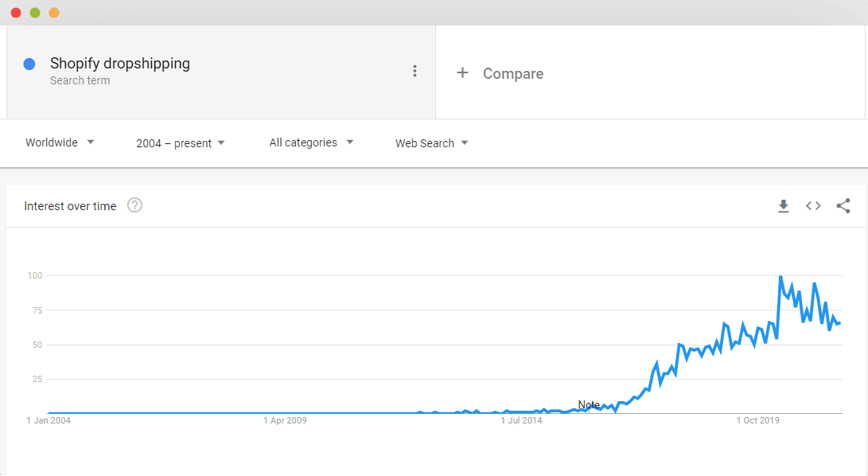Open the embed code icon
Image resolution: width=868 pixels, height=476 pixels.
813,206
